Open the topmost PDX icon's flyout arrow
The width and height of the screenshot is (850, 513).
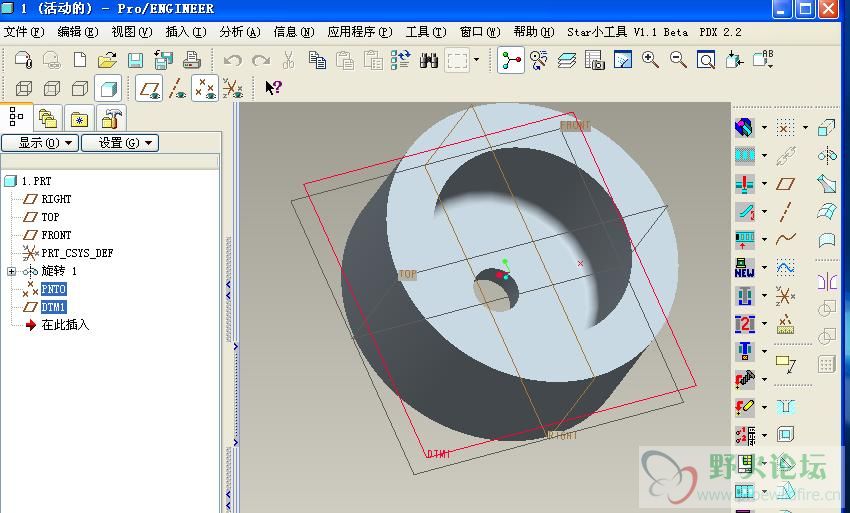[x=764, y=127]
